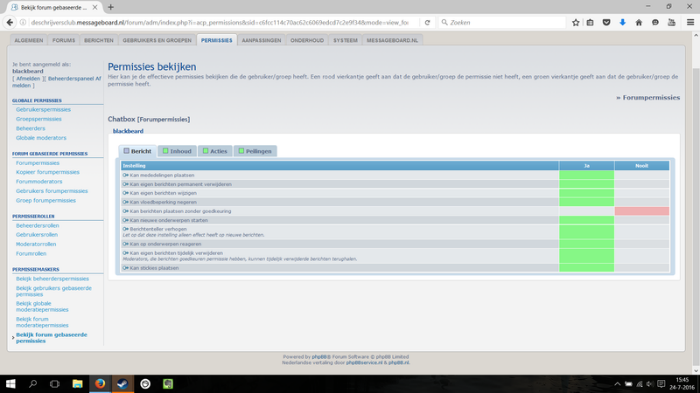Close the Bekijk forum gebaseerde tab
700x393 pixels.
[x=95, y=7]
